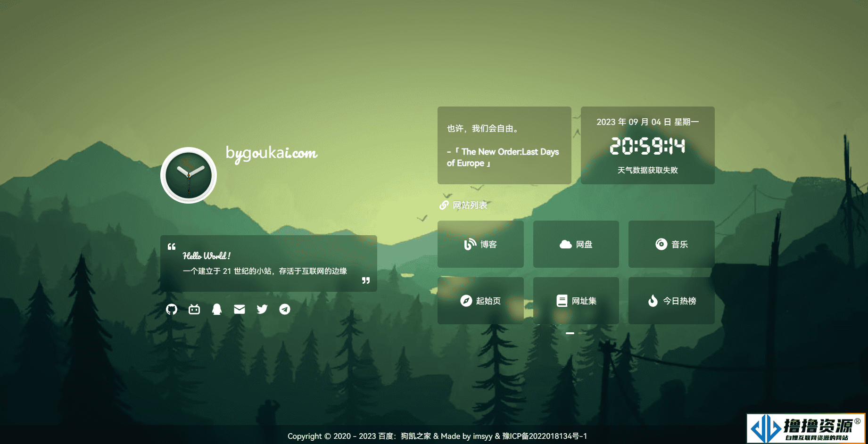Click the opening quote mark icon
868x444 pixels.
pos(172,247)
